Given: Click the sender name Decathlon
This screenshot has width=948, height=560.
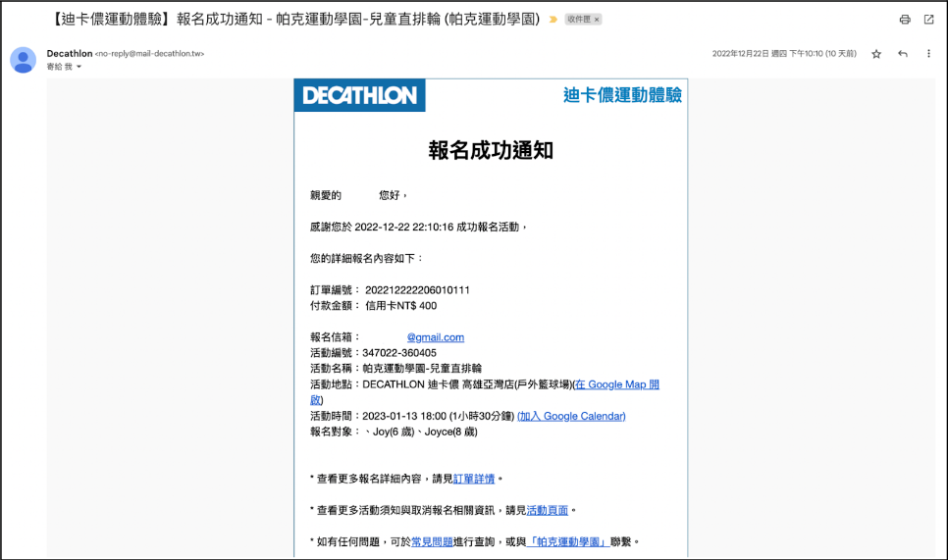Looking at the screenshot, I should [x=70, y=53].
